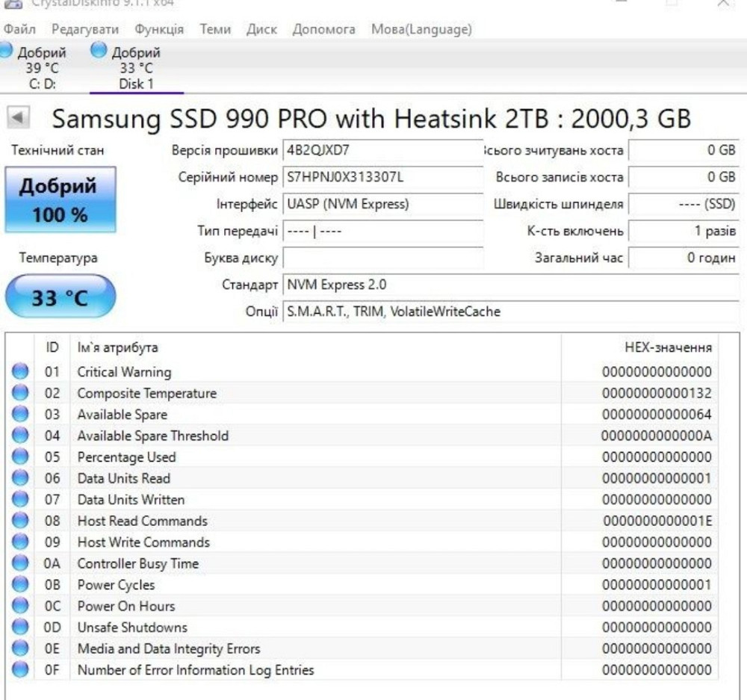Click the 33 °C temperature gauge

61,296
